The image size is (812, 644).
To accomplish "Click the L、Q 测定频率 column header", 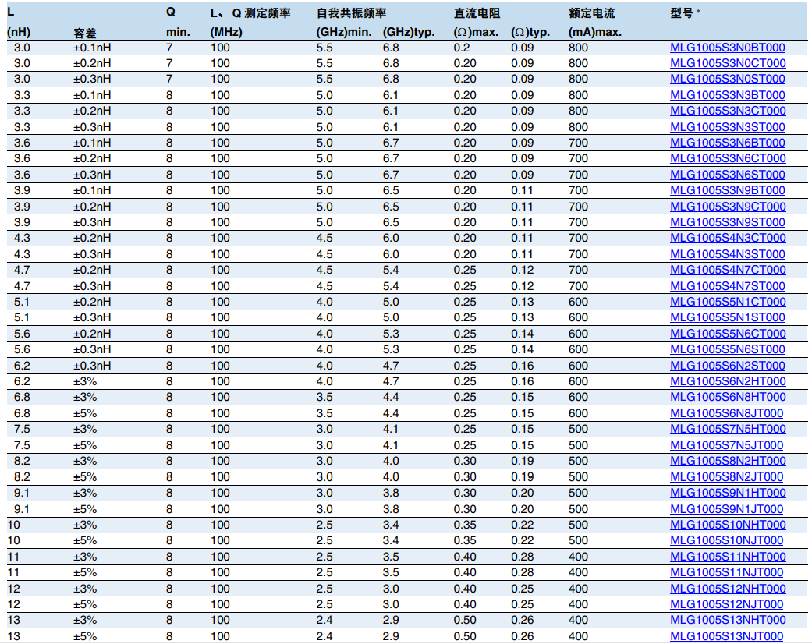I will point(250,13).
